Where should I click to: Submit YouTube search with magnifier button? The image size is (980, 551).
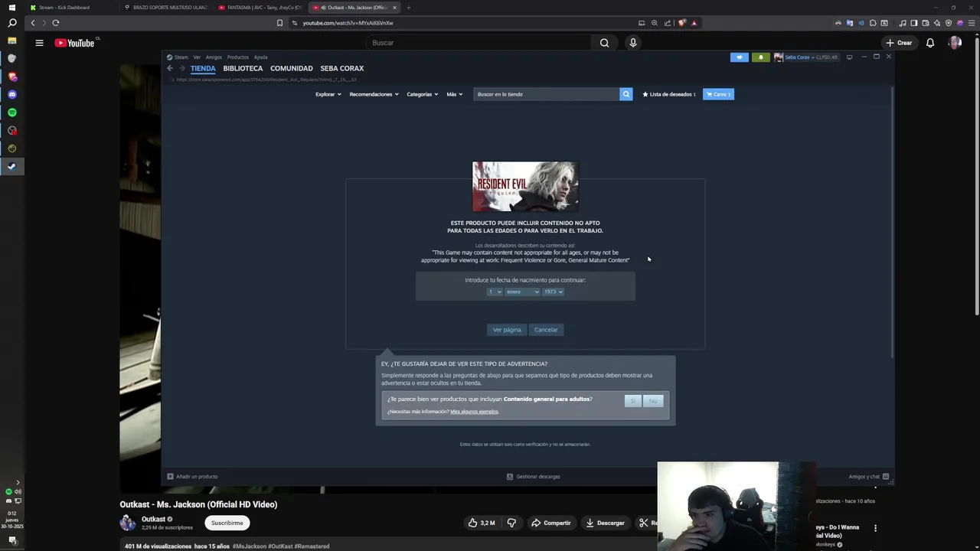point(604,43)
